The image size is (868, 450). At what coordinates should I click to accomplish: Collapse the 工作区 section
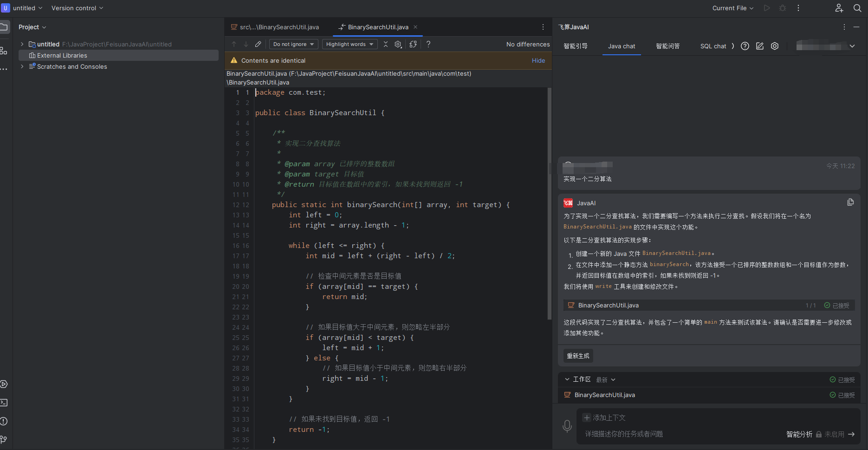pyautogui.click(x=567, y=379)
